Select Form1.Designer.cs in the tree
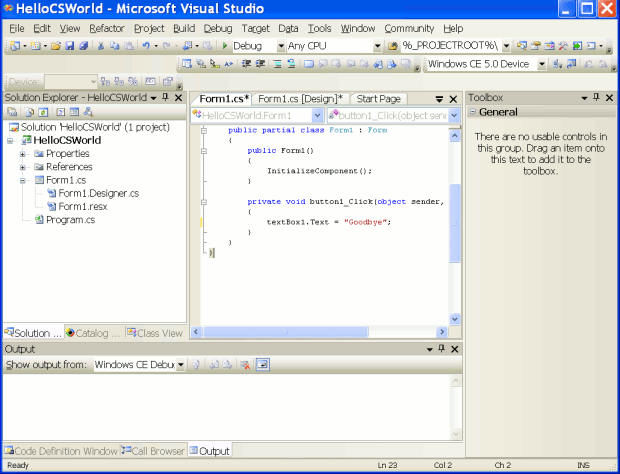The width and height of the screenshot is (620, 474). [98, 193]
